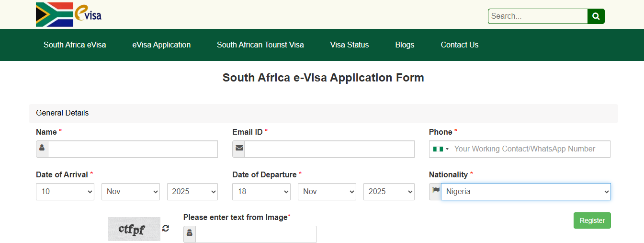Expand the Nationality dropdown showing Nigeria
Viewport: 644px width, 243px height.
pyautogui.click(x=525, y=191)
